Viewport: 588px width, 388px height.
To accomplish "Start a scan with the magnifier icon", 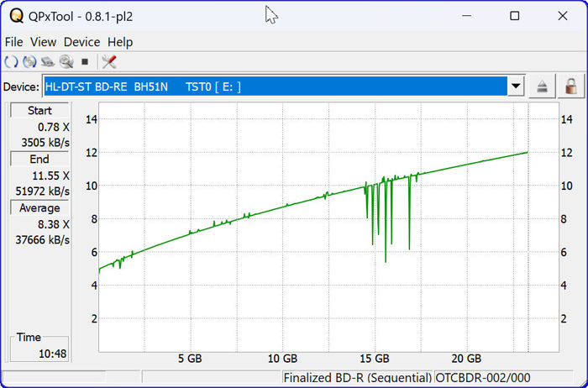I will [x=66, y=62].
